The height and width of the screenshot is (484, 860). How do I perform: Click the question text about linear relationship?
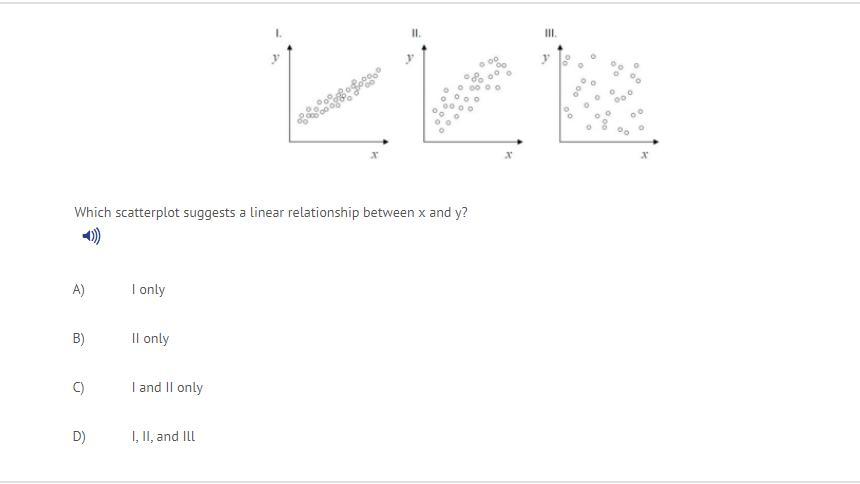click(271, 213)
